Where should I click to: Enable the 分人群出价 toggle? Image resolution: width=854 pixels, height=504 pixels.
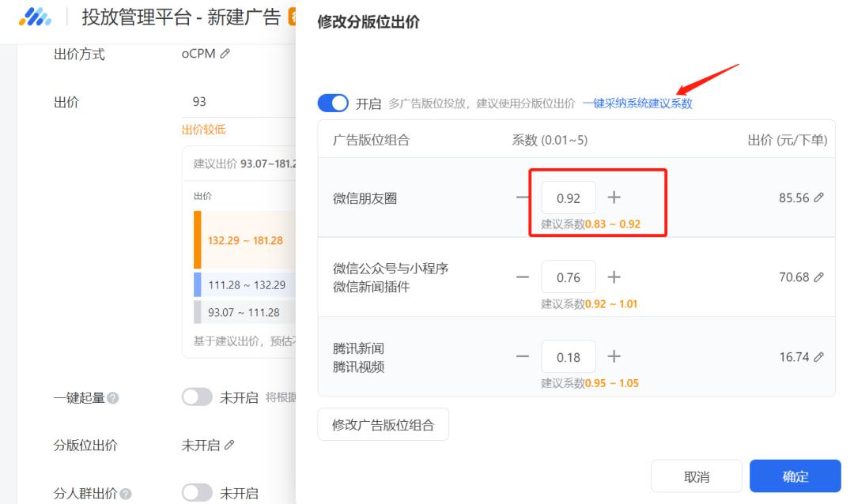coord(198,492)
